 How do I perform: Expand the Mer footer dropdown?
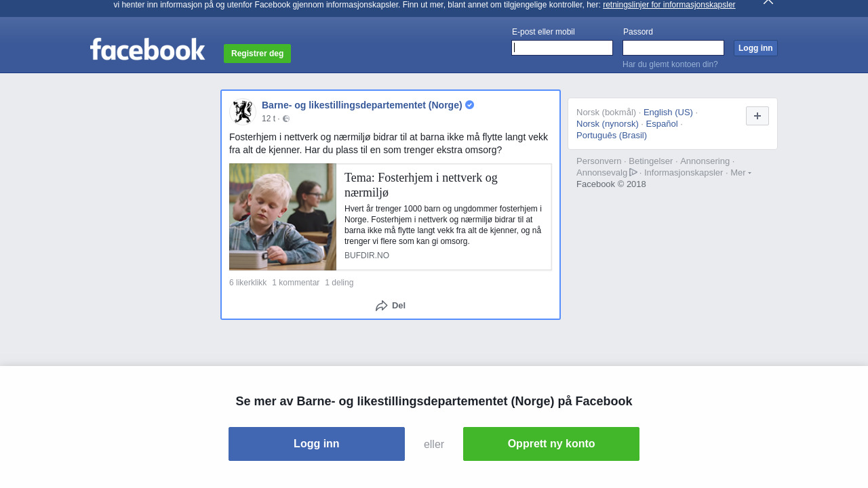(x=741, y=173)
